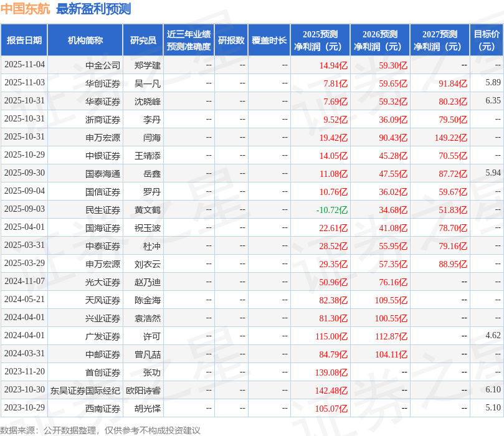Click institution name 中邮证券
The width and height of the screenshot is (504, 436).
pos(103,354)
